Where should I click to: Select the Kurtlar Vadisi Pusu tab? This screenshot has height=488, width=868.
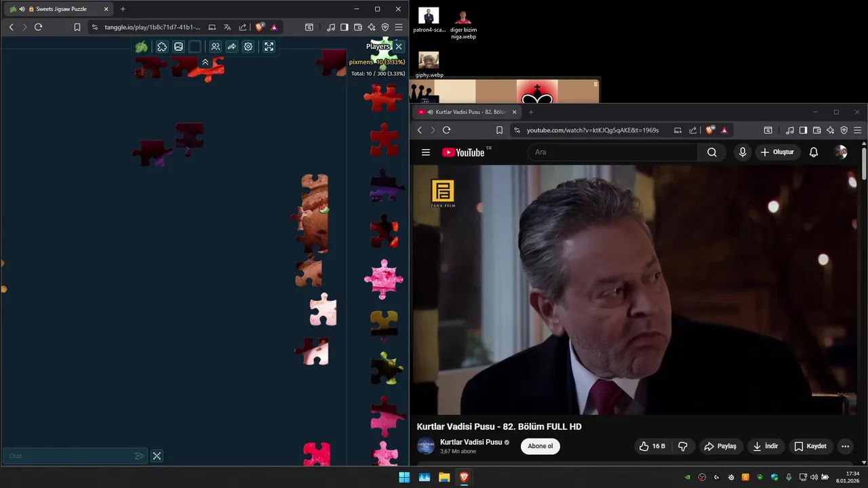point(468,112)
